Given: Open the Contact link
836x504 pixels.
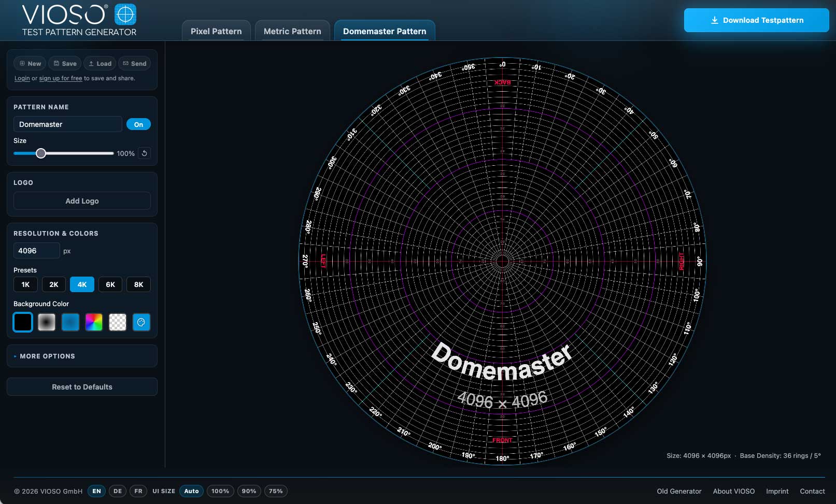Looking at the screenshot, I should [x=812, y=491].
